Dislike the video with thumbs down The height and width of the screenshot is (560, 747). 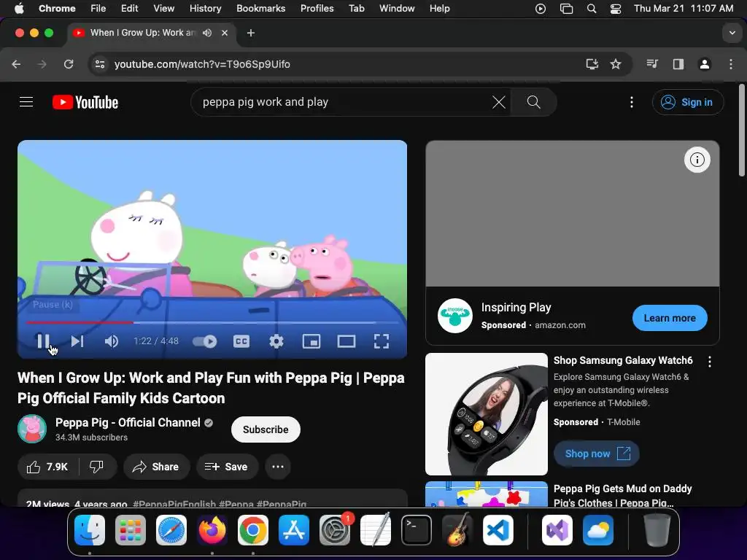click(x=97, y=467)
